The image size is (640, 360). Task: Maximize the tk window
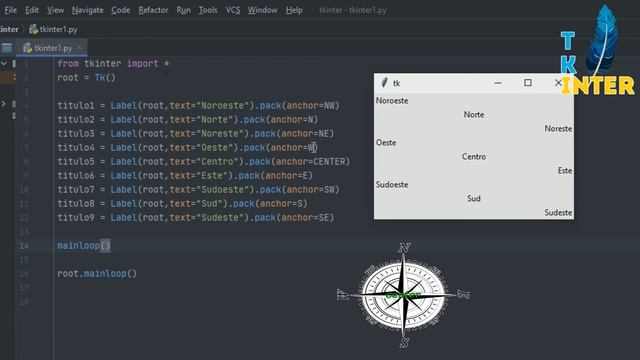coord(528,83)
